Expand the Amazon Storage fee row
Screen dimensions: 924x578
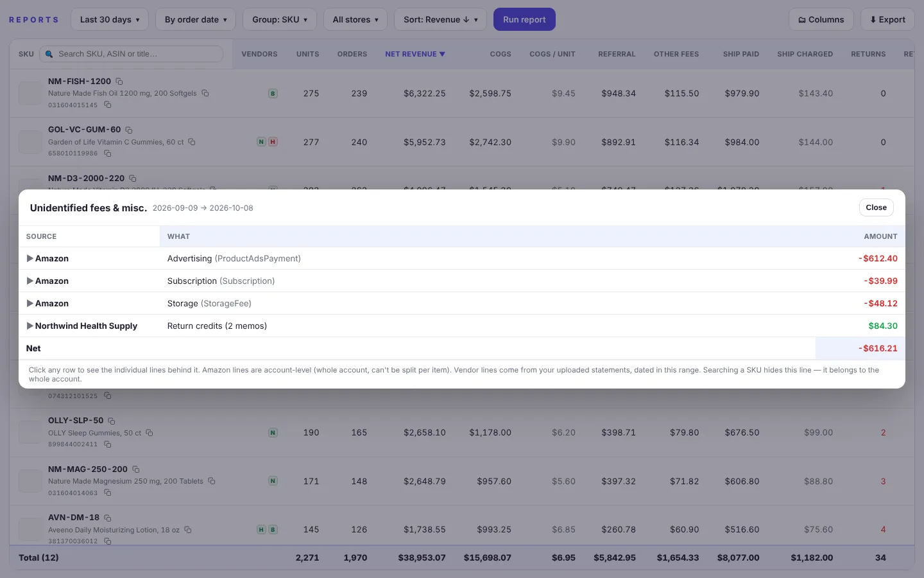pyautogui.click(x=30, y=303)
